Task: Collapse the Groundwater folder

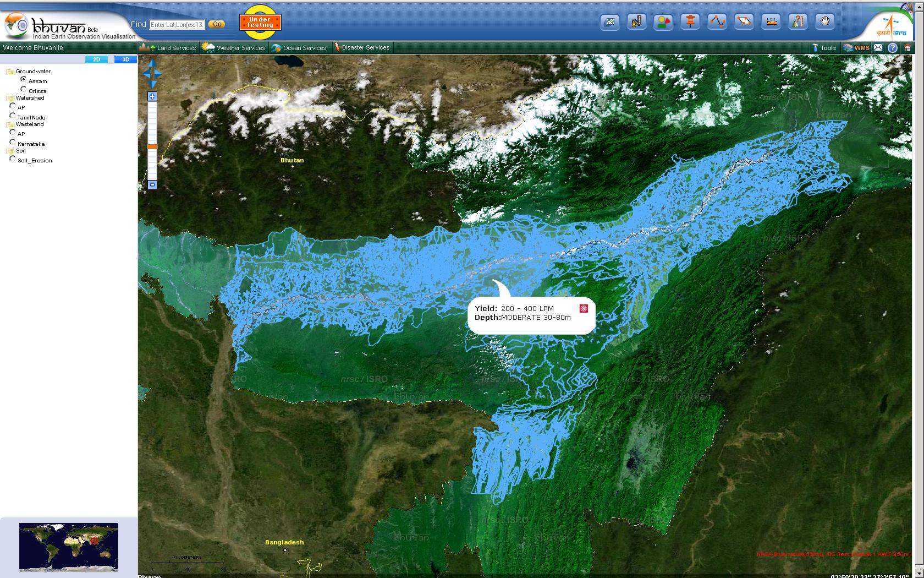Action: 10,72
